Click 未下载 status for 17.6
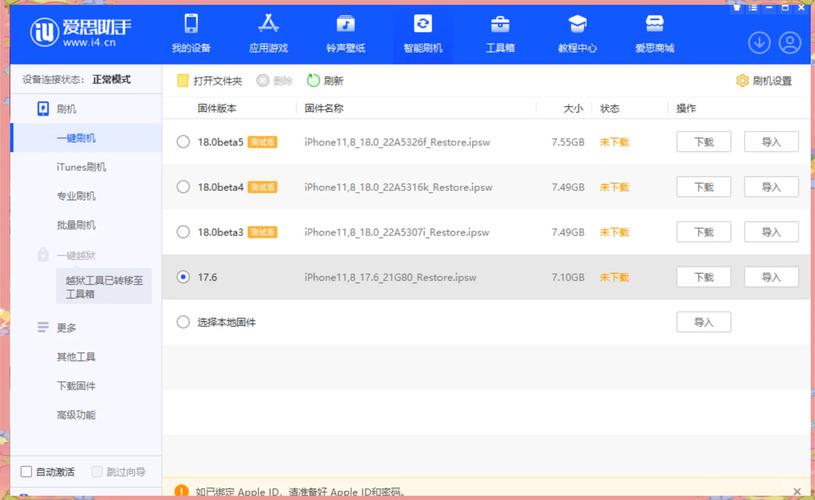 point(614,278)
